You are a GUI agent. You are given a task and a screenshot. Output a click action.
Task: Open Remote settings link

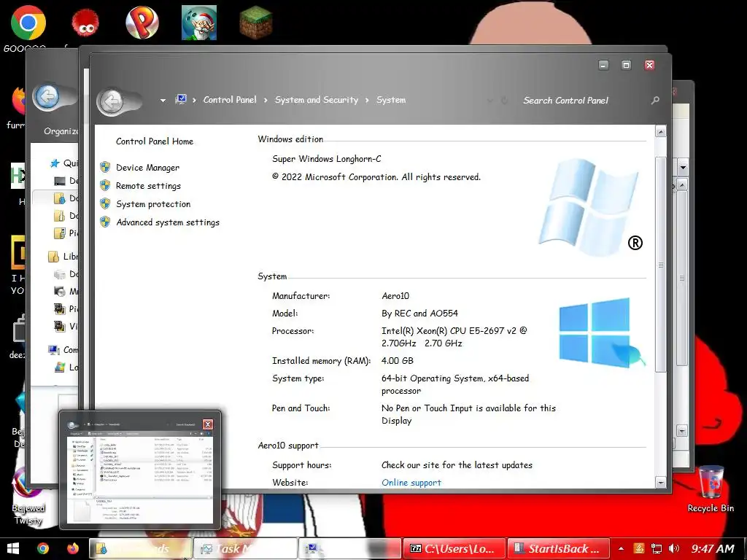point(148,186)
